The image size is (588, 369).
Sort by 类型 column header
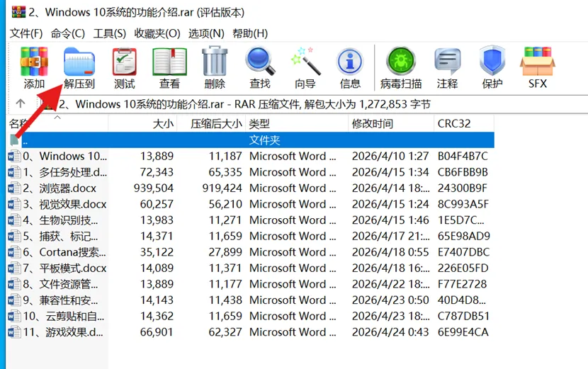click(297, 123)
